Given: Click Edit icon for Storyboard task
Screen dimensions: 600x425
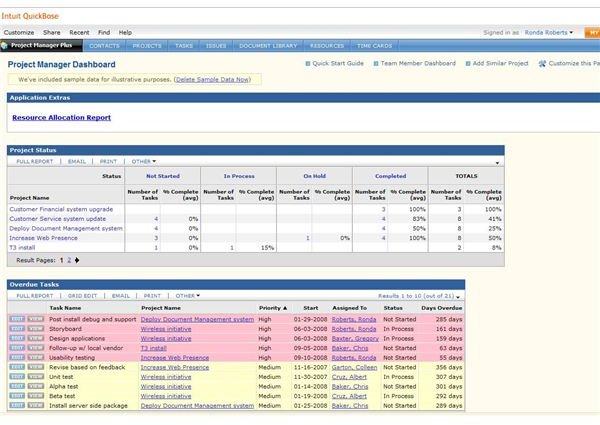Looking at the screenshot, I should [x=17, y=329].
